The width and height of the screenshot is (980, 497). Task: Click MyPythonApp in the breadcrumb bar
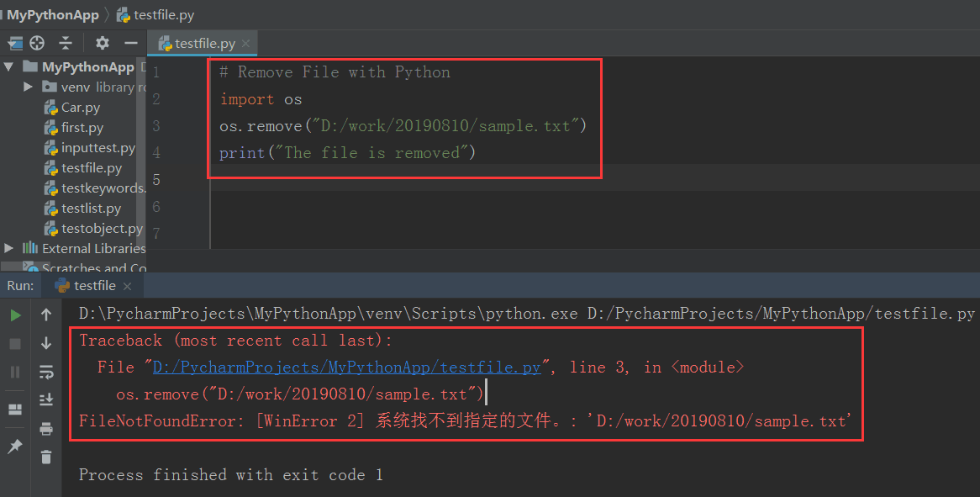coord(52,15)
